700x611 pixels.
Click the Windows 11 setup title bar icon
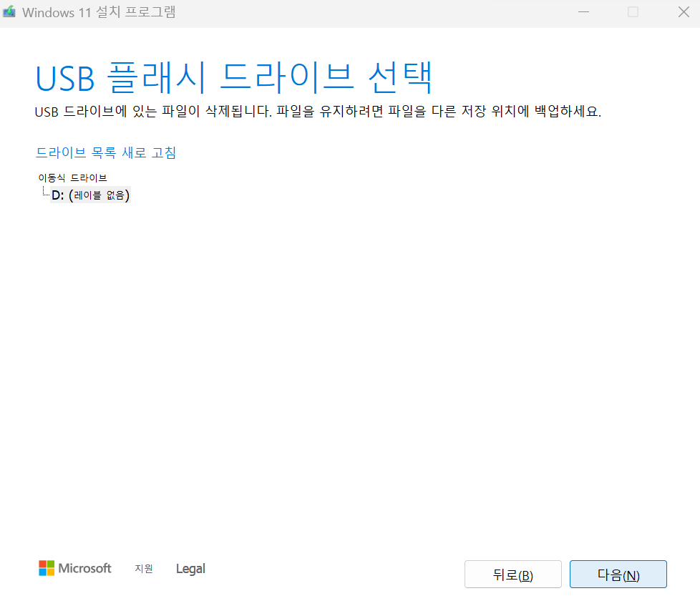(x=9, y=12)
